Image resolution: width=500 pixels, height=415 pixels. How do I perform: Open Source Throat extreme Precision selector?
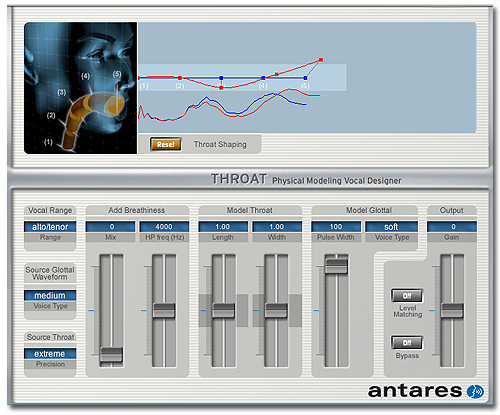click(50, 354)
